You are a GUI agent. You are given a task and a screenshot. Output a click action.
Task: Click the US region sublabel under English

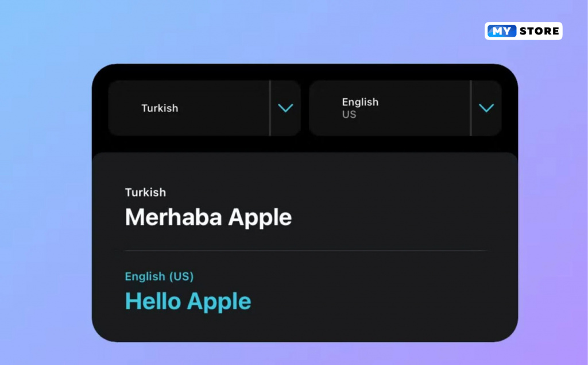(x=349, y=114)
